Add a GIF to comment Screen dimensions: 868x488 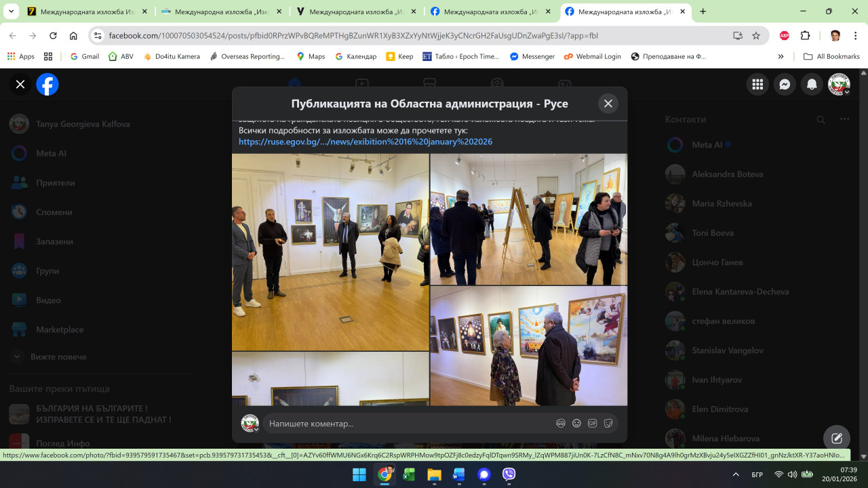592,423
